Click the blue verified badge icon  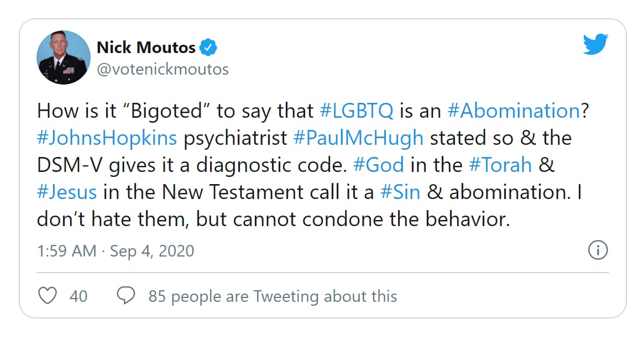(x=208, y=48)
